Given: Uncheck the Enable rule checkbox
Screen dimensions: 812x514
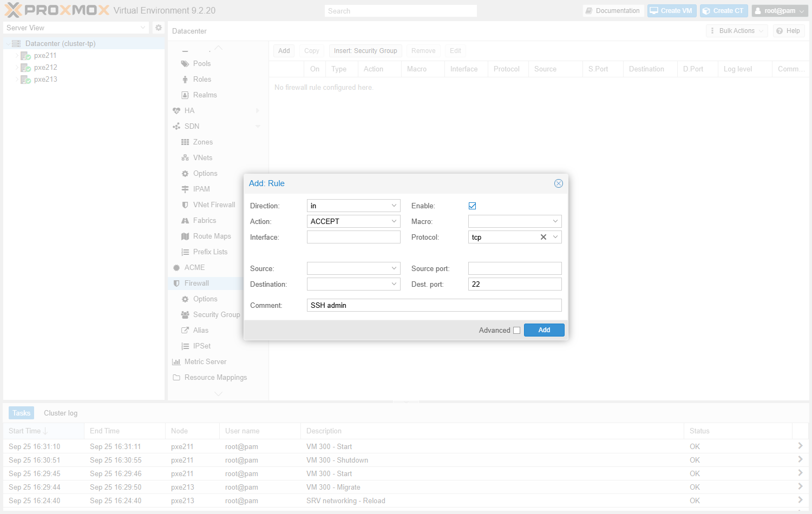Looking at the screenshot, I should (473, 206).
